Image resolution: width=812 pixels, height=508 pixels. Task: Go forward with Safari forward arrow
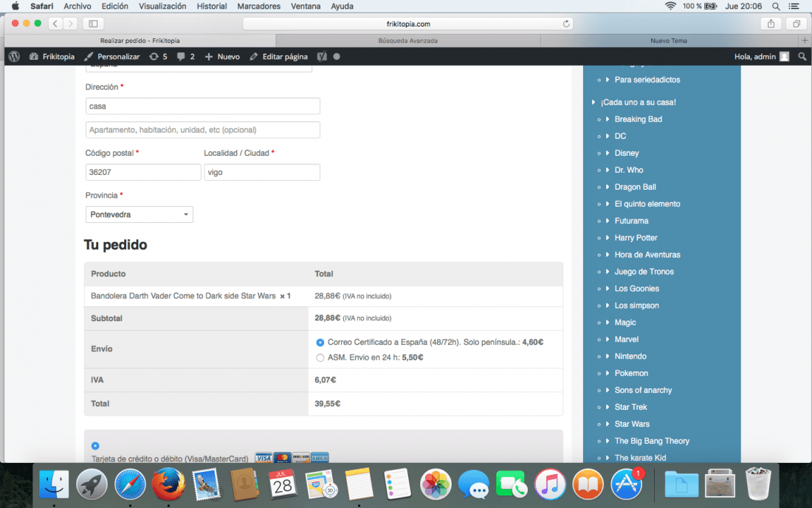[70, 24]
